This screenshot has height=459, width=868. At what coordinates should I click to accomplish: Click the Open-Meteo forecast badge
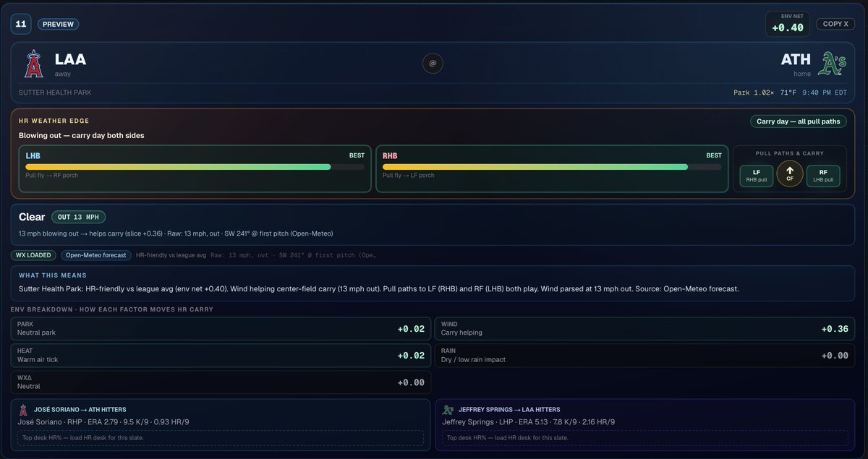(96, 255)
